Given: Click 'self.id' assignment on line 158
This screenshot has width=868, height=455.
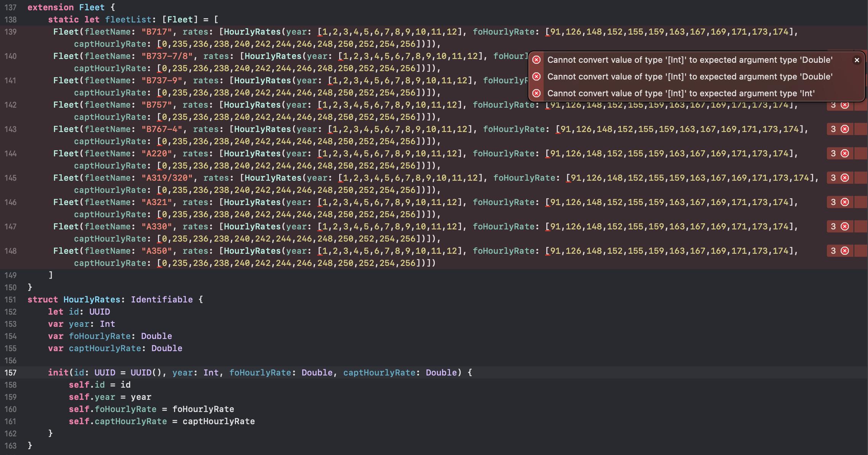Looking at the screenshot, I should (x=87, y=385).
